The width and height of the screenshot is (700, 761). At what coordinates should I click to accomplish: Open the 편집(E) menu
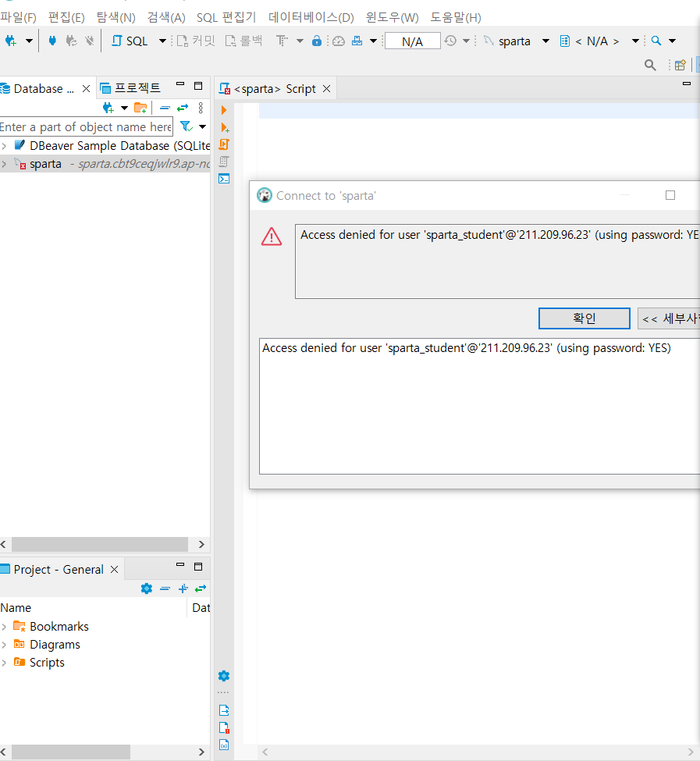click(66, 17)
